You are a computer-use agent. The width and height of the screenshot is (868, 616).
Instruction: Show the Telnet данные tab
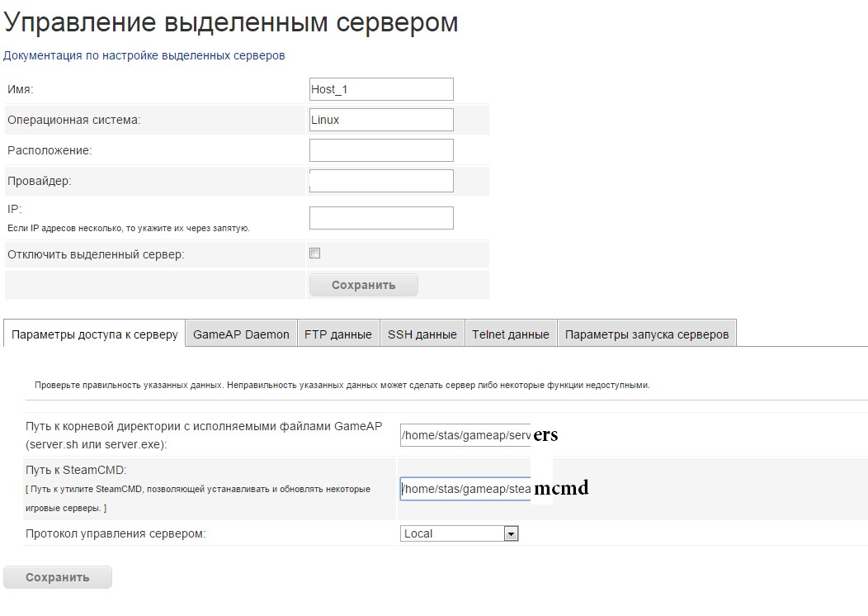(510, 334)
